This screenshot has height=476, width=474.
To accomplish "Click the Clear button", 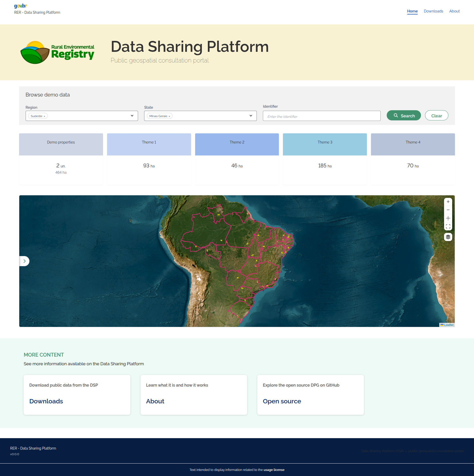I will pos(436,116).
